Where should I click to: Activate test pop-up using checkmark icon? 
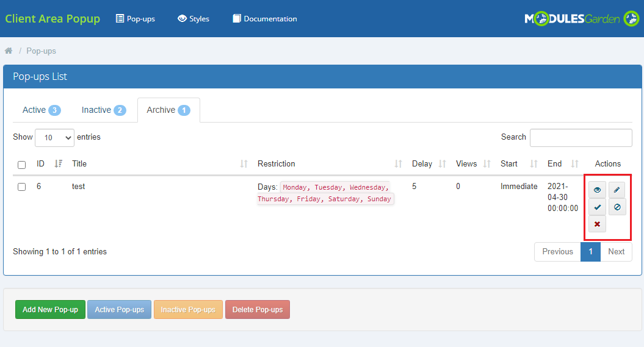click(x=597, y=207)
